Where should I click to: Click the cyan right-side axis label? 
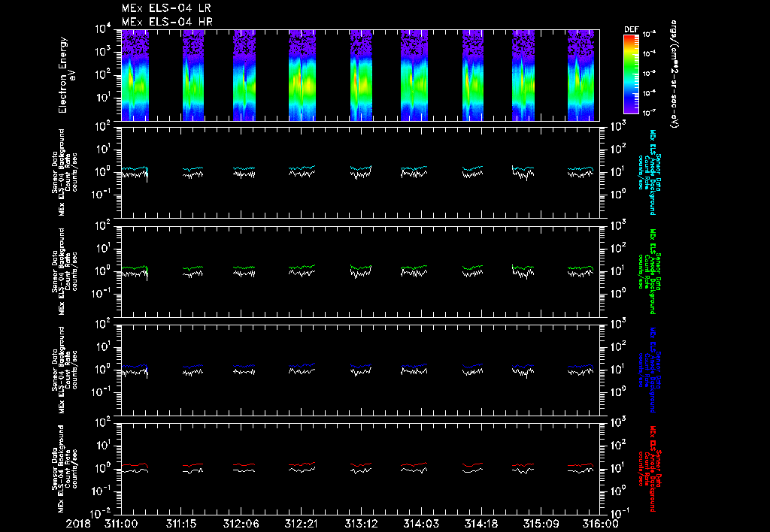649,172
